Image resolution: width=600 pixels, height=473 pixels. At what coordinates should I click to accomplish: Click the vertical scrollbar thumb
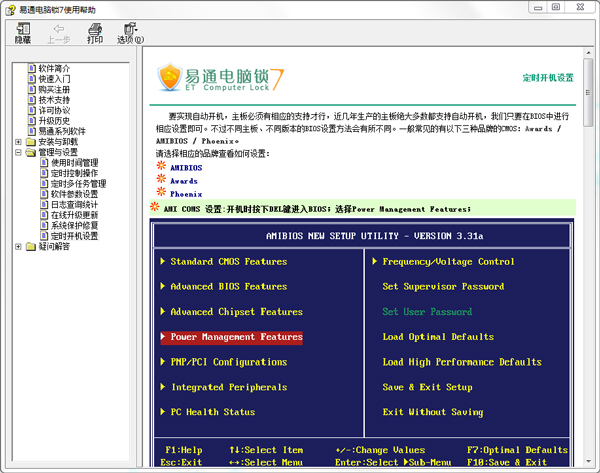tap(588, 92)
